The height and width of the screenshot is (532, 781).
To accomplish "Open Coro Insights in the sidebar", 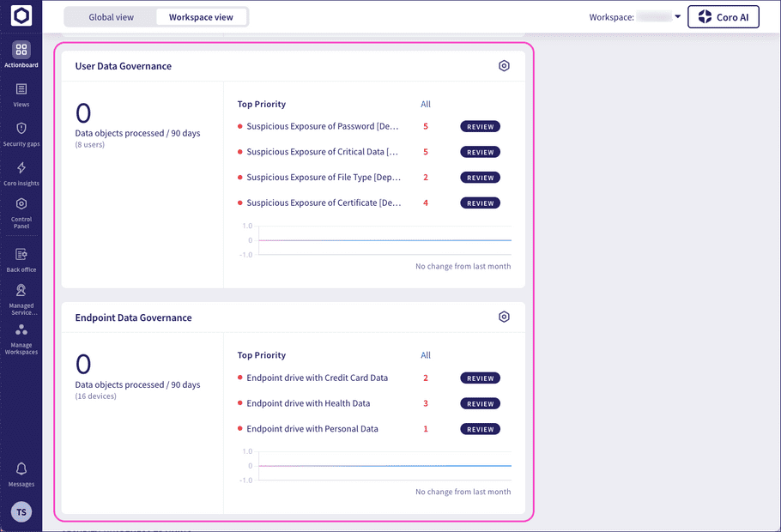I will click(21, 169).
